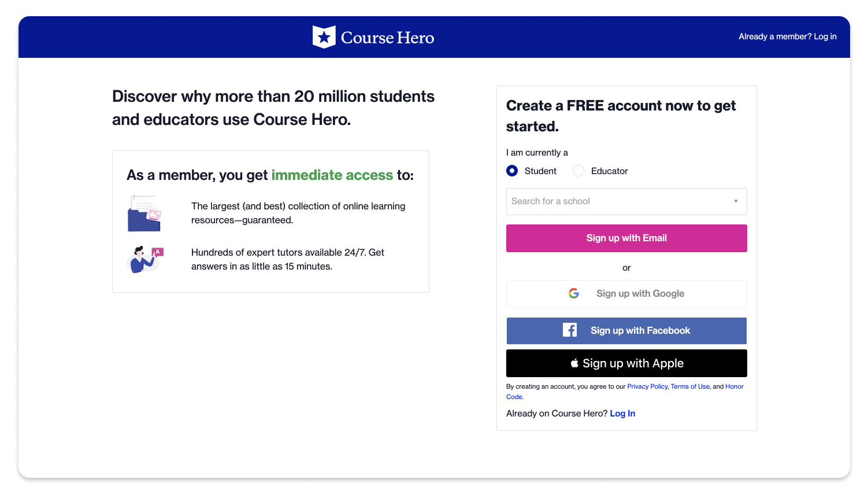
Task: Click into the Search for a school field
Action: pyautogui.click(x=626, y=201)
